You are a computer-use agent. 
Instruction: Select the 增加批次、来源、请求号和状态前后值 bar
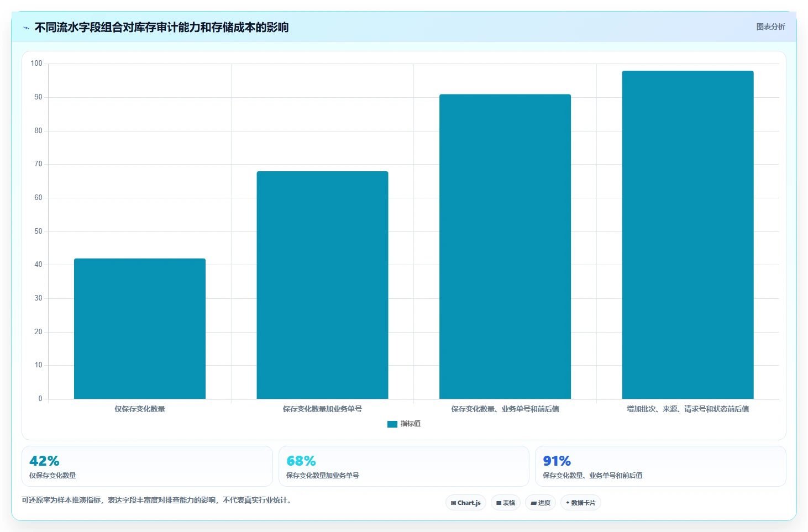coord(688,235)
